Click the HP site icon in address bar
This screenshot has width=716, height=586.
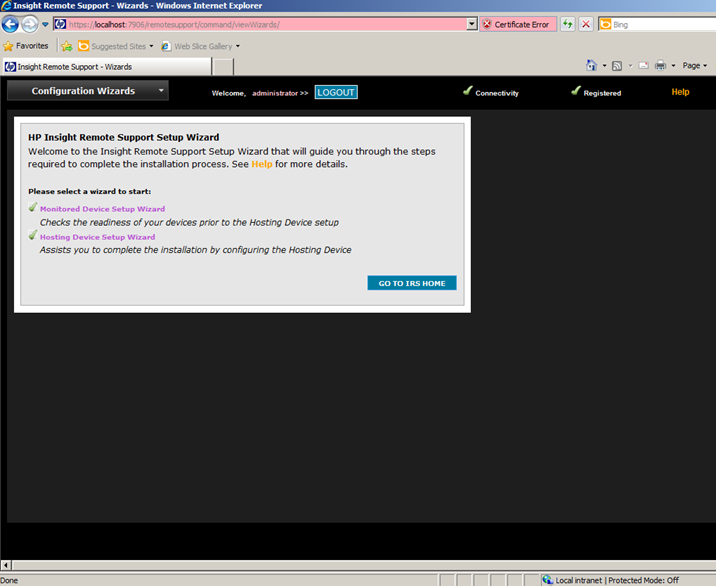coord(60,24)
